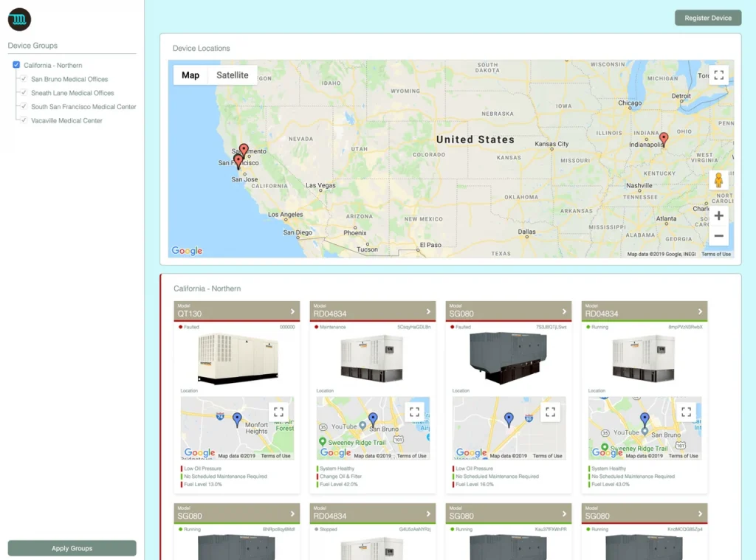Switch the map to Satellite view
The image size is (756, 560).
232,75
